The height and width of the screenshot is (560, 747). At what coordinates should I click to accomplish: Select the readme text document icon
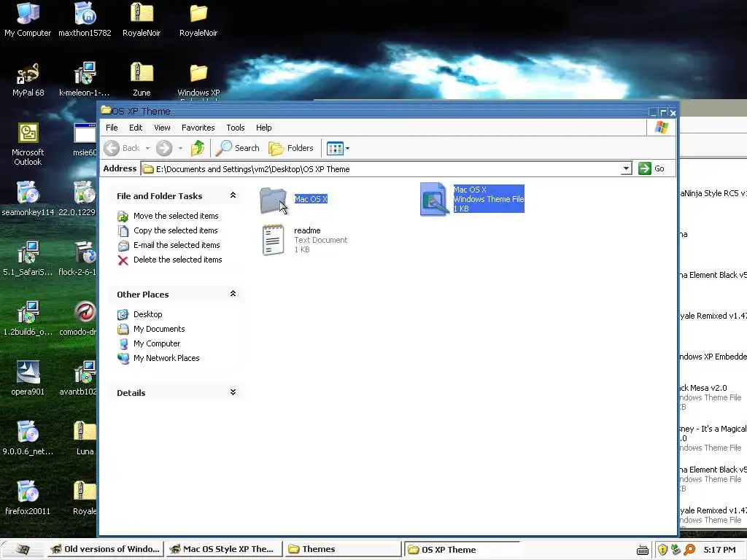pyautogui.click(x=274, y=239)
